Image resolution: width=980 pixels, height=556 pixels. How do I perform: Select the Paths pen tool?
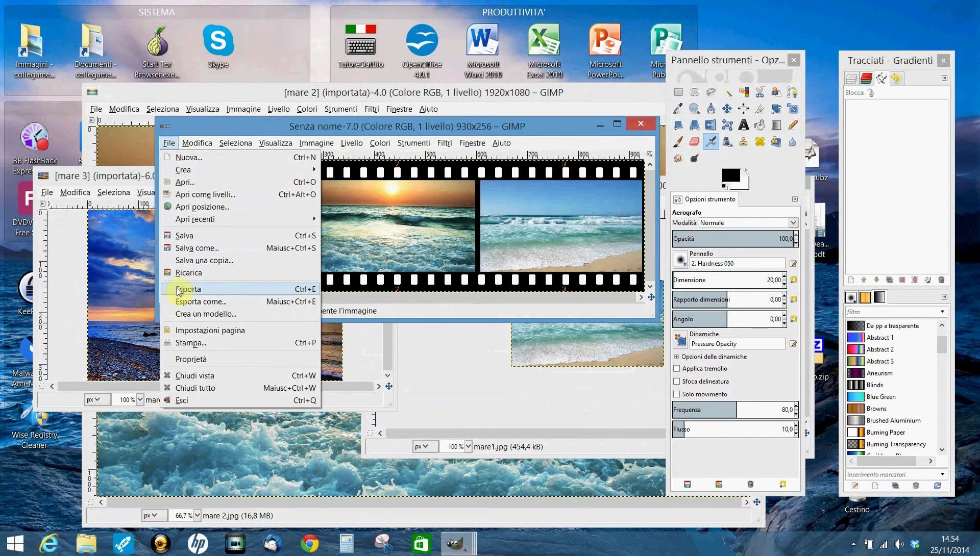tap(792, 92)
